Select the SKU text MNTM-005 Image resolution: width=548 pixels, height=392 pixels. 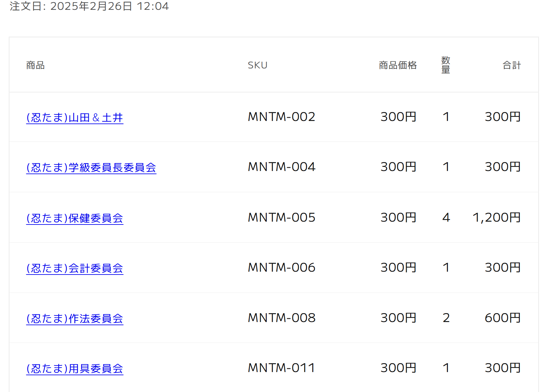click(x=282, y=218)
